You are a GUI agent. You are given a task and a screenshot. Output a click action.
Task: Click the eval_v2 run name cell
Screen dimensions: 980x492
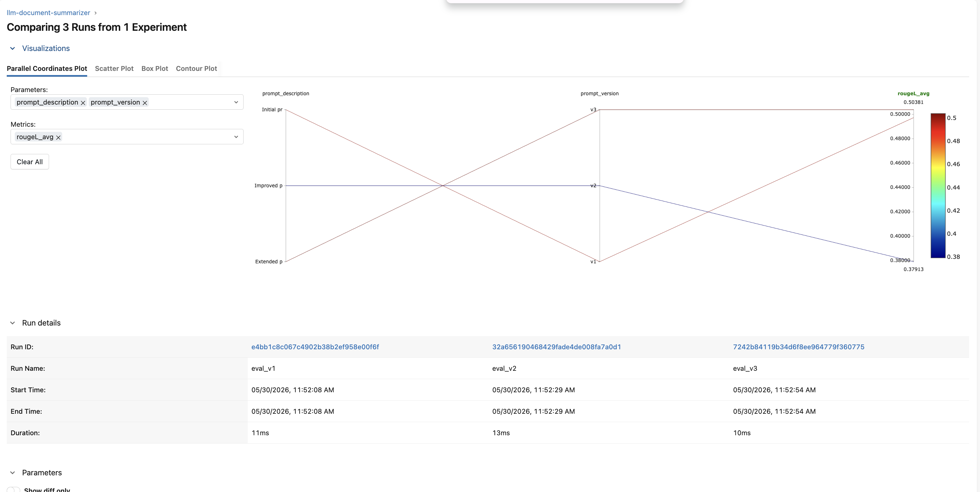point(504,369)
